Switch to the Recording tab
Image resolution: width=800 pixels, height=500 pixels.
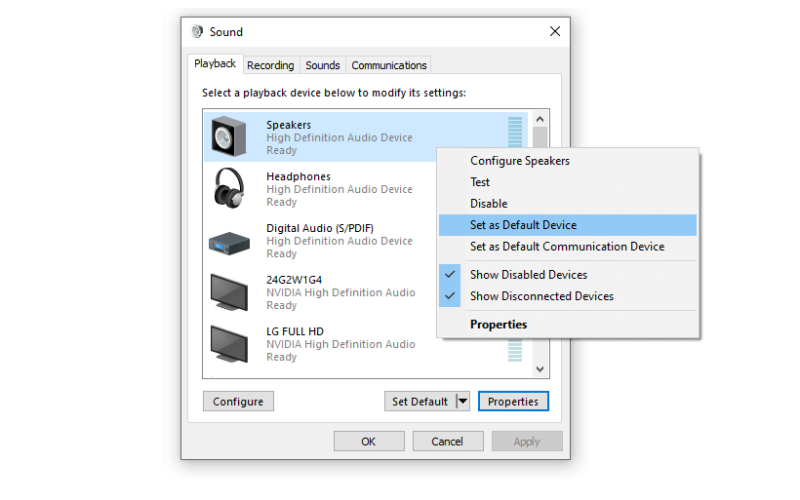[270, 65]
